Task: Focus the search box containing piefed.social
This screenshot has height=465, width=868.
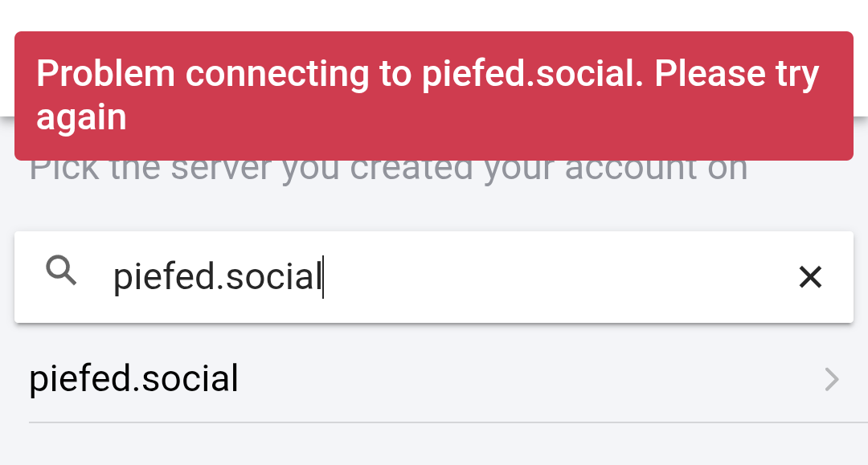Action: click(x=434, y=277)
